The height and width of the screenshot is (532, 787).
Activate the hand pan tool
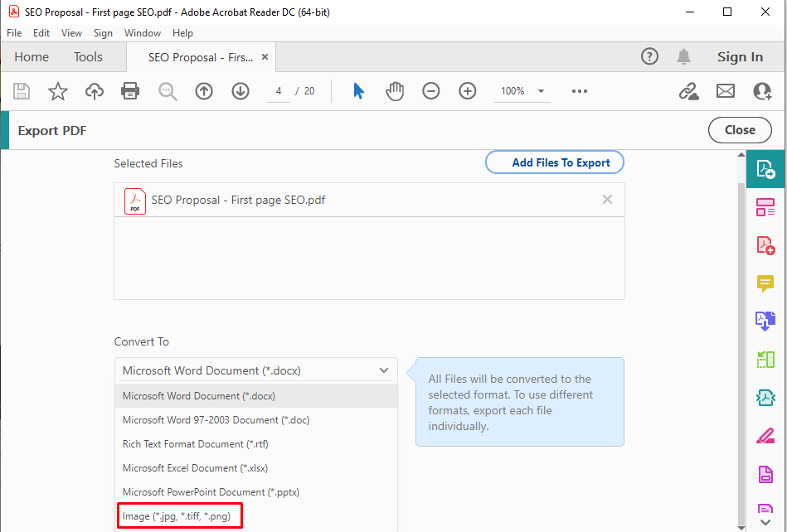tap(395, 91)
